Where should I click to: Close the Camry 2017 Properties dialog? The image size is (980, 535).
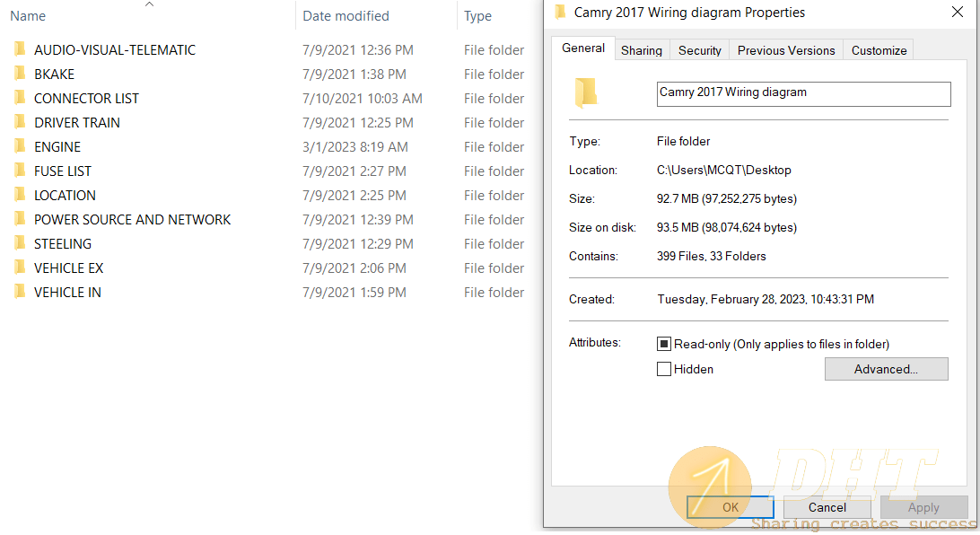click(957, 12)
